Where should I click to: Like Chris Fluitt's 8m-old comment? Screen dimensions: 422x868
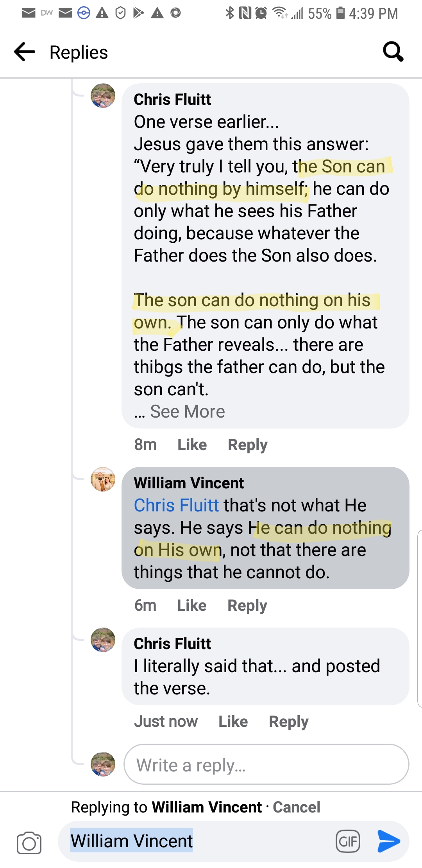pos(192,445)
